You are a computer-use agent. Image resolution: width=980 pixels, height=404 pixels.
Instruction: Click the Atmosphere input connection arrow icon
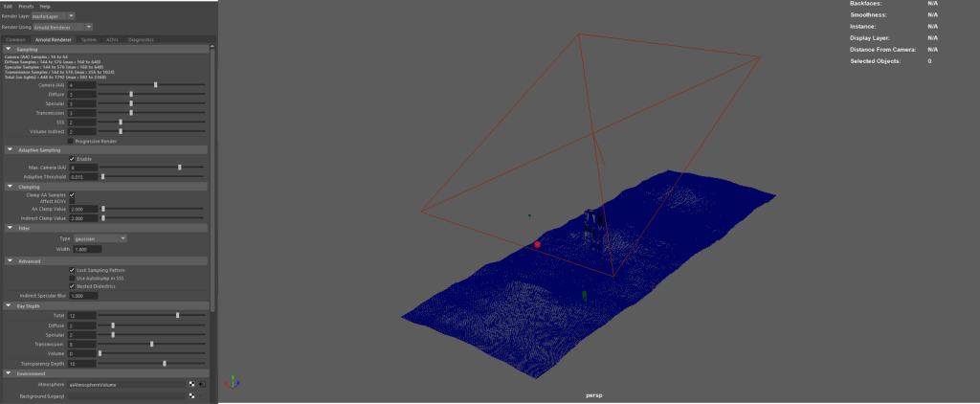coord(202,384)
